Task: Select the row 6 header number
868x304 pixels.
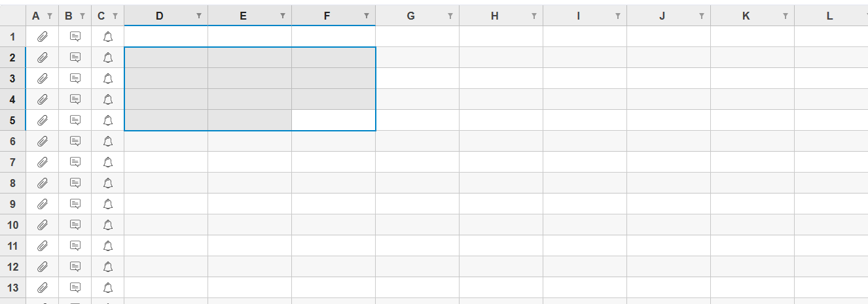Action: point(13,141)
